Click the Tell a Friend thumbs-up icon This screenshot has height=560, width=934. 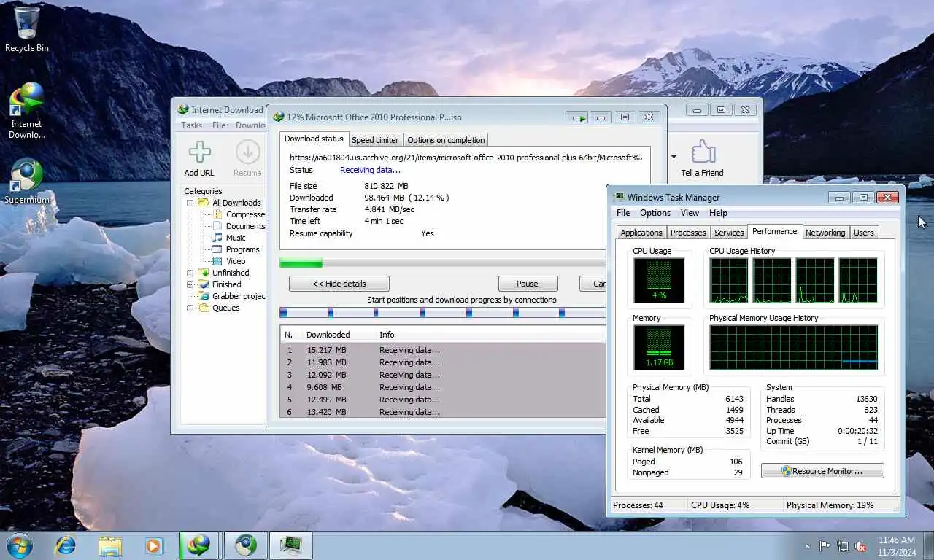click(702, 152)
